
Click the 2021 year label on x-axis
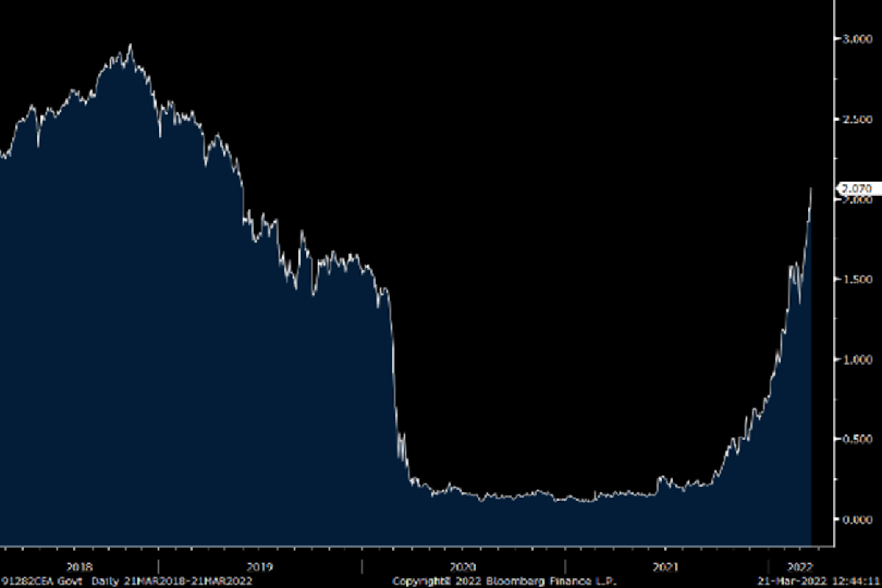665,567
